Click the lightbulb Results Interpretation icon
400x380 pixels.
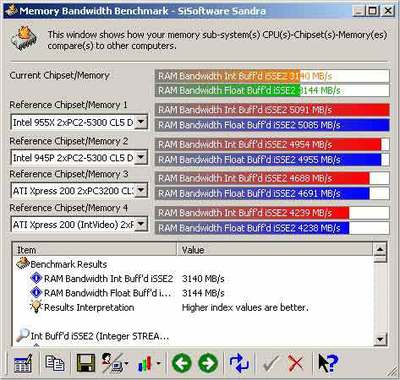coord(36,307)
